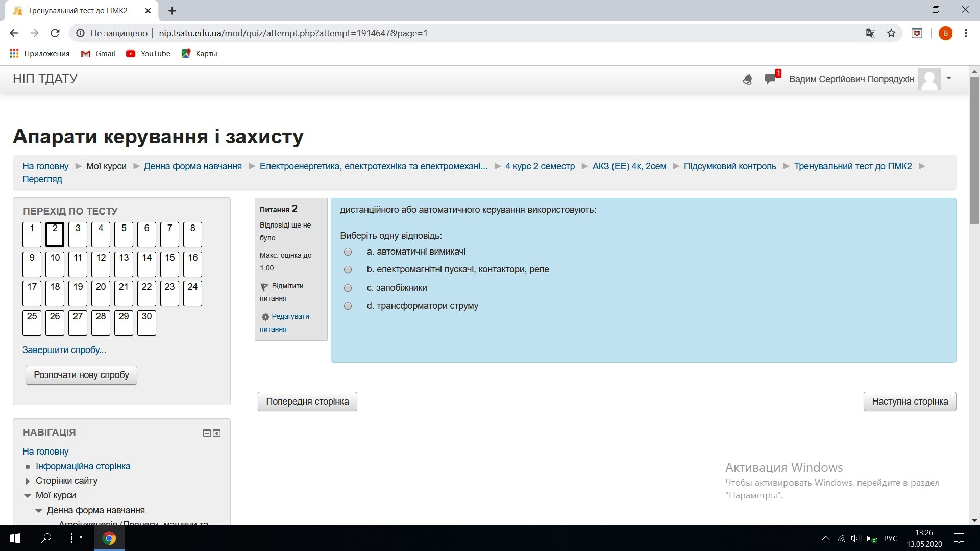Open the new browser tab button
980x551 pixels.
pyautogui.click(x=172, y=11)
